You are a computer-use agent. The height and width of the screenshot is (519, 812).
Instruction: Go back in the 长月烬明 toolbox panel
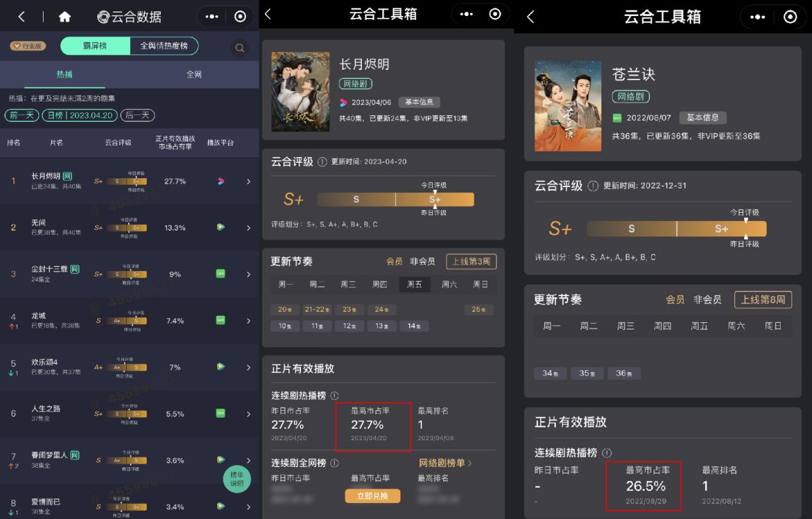268,14
